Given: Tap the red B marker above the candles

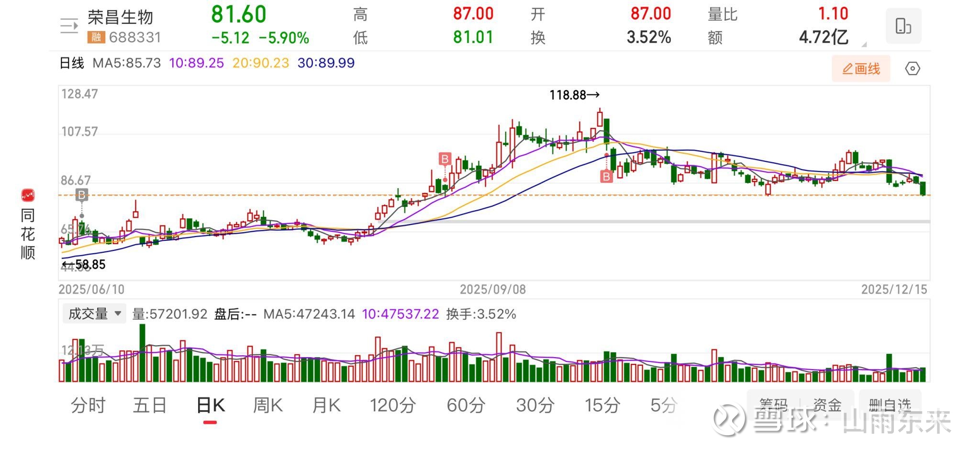Looking at the screenshot, I should pos(445,159).
